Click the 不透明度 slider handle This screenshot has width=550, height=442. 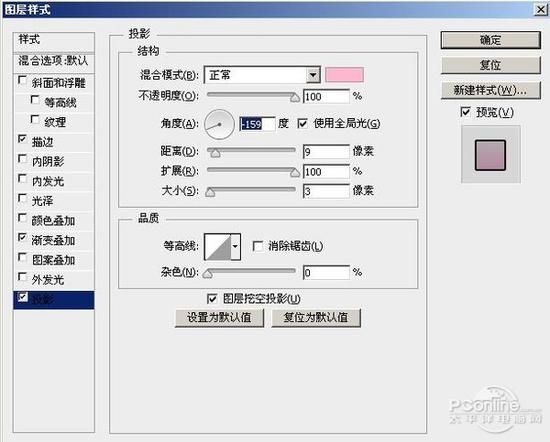click(x=295, y=98)
